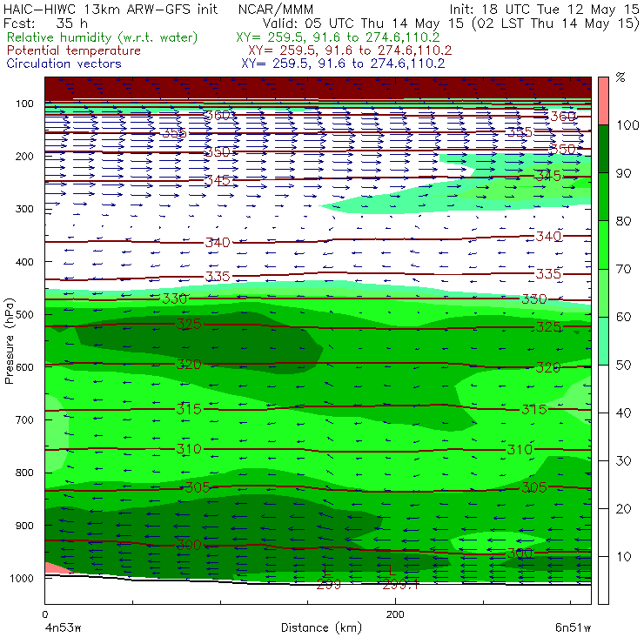Screen dimensions: 644x644
Task: Click the "299" minimum temperature label
Action: click(x=329, y=585)
